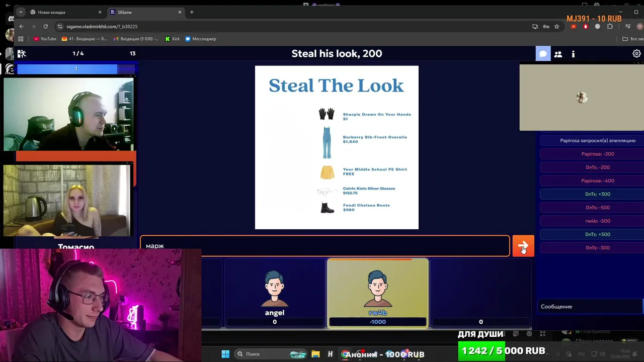Click the Steal The Look question image
Image resolution: width=644 pixels, height=362 pixels.
[337, 147]
